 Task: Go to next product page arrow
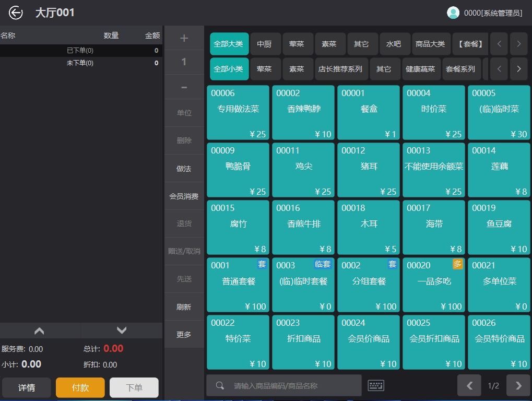(518, 386)
